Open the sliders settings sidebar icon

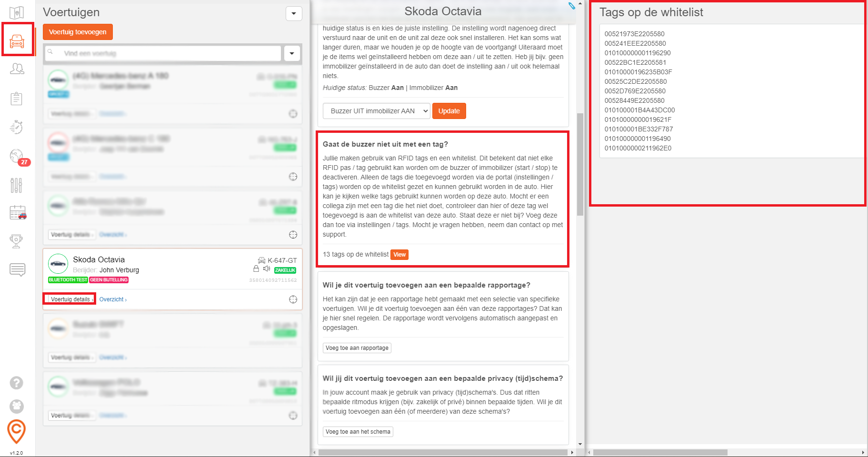[17, 185]
